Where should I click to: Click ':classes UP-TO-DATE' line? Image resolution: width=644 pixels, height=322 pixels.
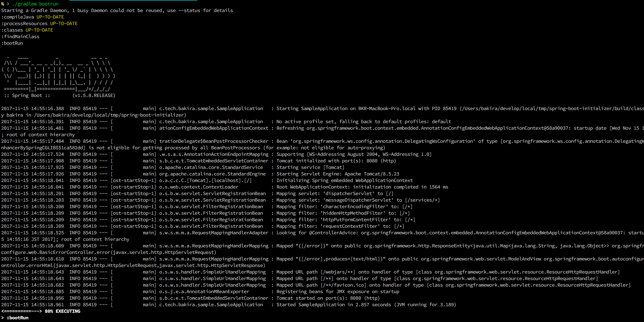point(27,30)
